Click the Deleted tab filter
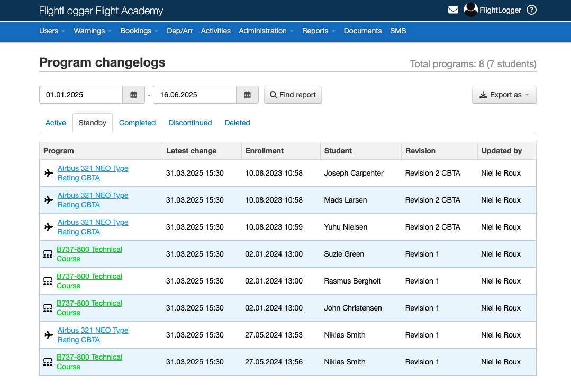The image size is (571, 392). point(237,123)
